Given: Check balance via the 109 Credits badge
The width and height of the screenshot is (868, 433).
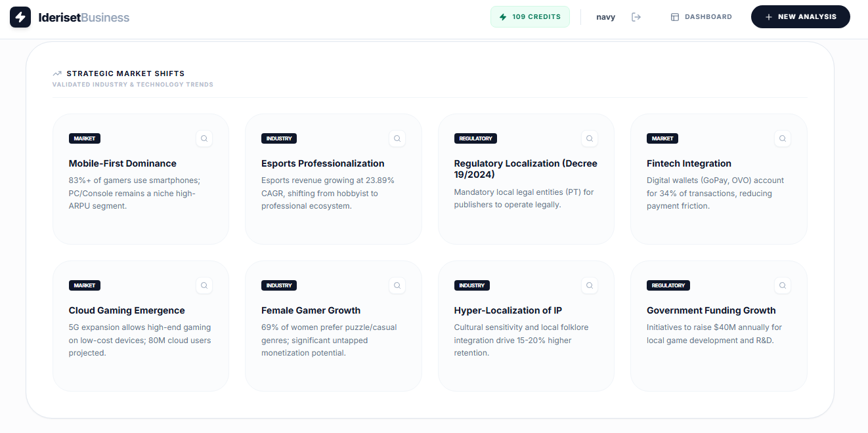Looking at the screenshot, I should pos(530,16).
